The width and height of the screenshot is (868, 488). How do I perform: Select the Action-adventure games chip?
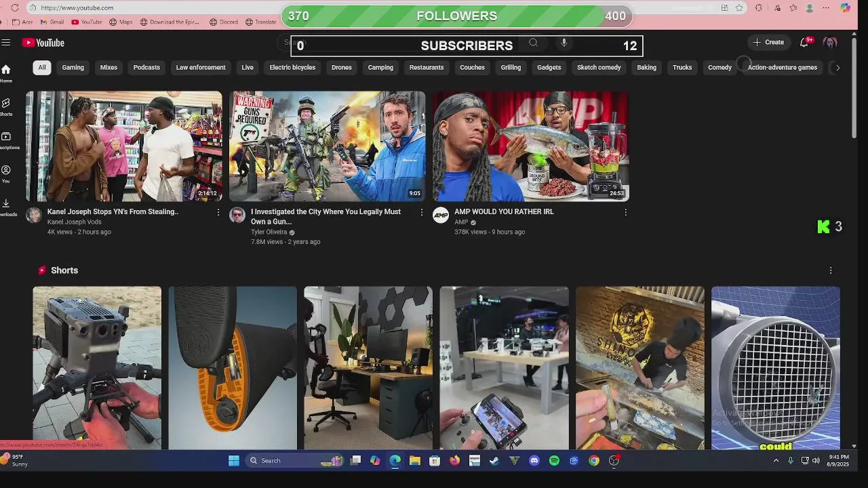(x=783, y=67)
